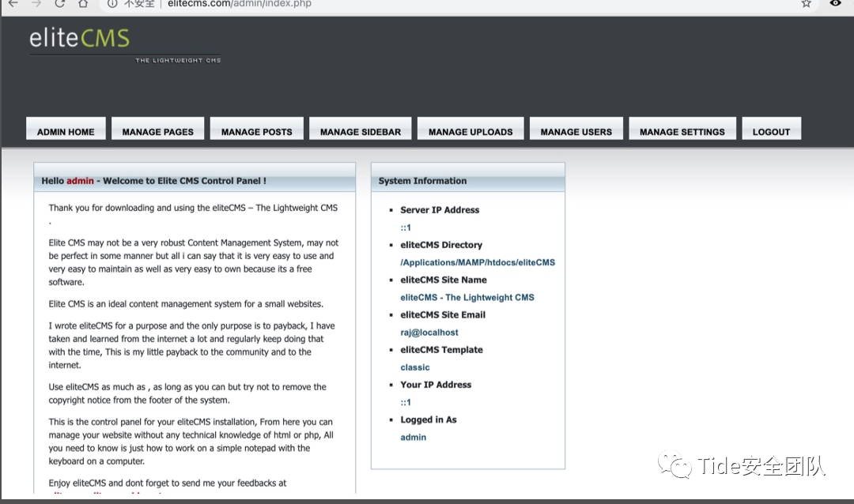854x504 pixels.
Task: Click the Logged in As admin value
Action: click(x=414, y=437)
